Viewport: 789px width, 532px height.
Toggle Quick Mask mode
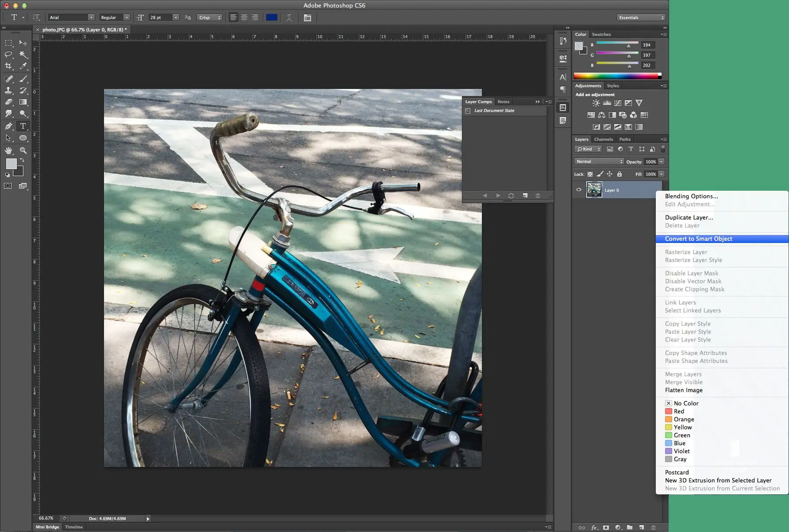coord(8,186)
